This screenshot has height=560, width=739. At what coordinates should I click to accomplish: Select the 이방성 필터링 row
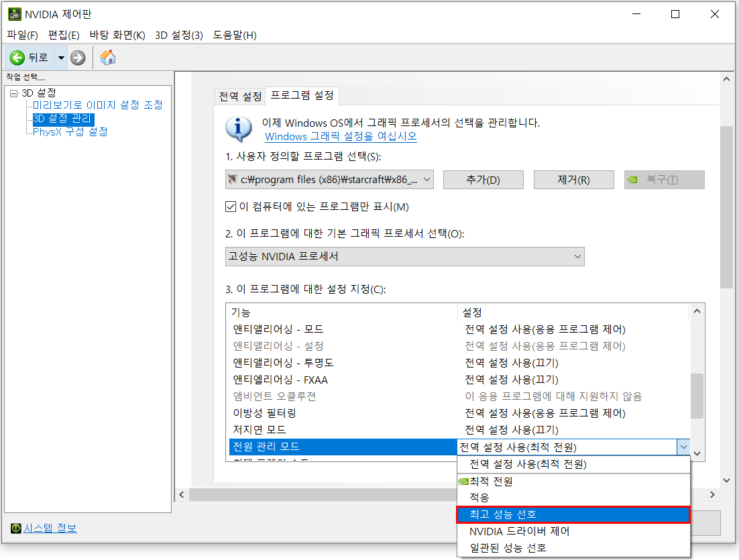point(459,413)
